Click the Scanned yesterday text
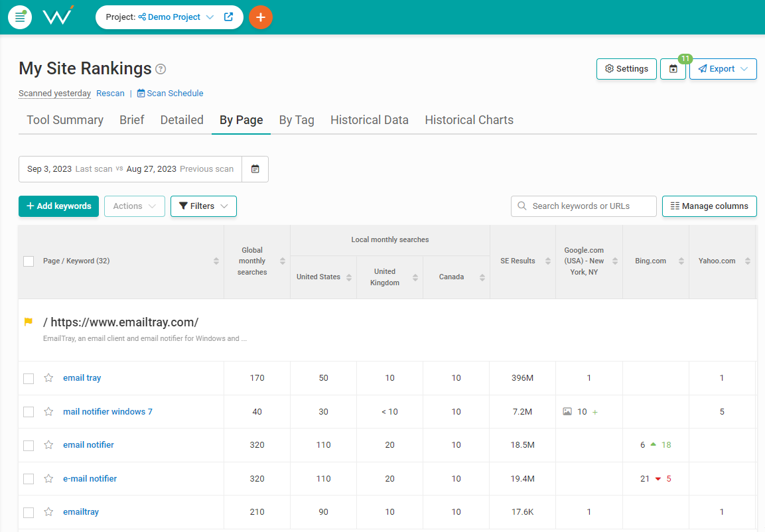This screenshot has height=532, width=765. point(54,93)
